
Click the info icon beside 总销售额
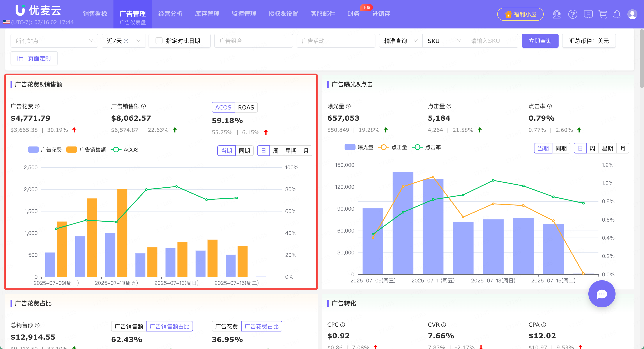(x=37, y=325)
